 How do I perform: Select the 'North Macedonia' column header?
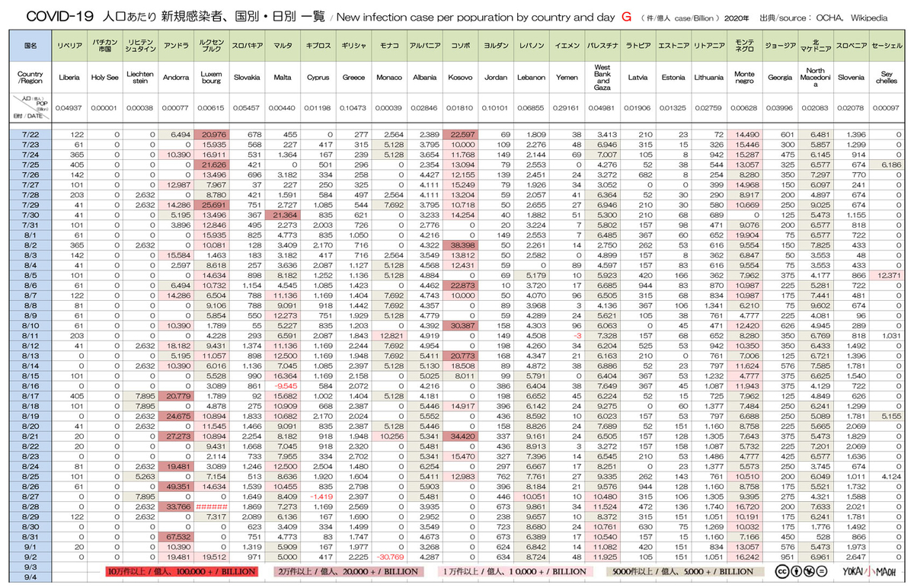815,77
